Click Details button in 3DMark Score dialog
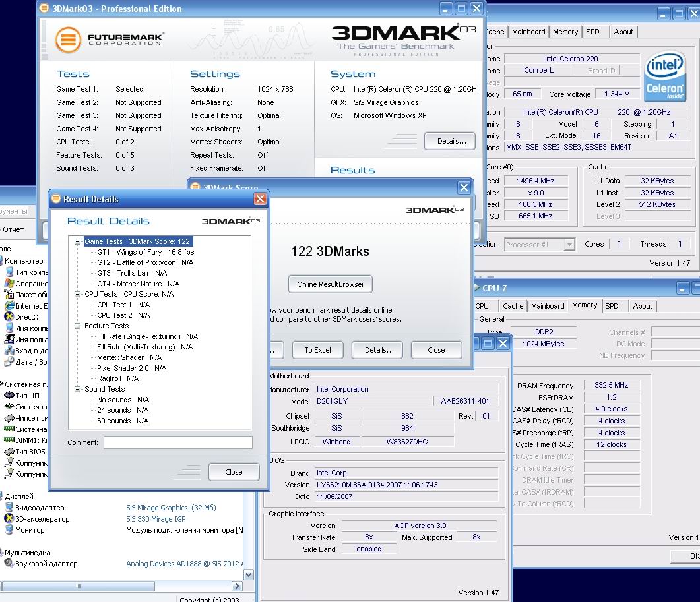The width and height of the screenshot is (700, 602). tap(379, 350)
